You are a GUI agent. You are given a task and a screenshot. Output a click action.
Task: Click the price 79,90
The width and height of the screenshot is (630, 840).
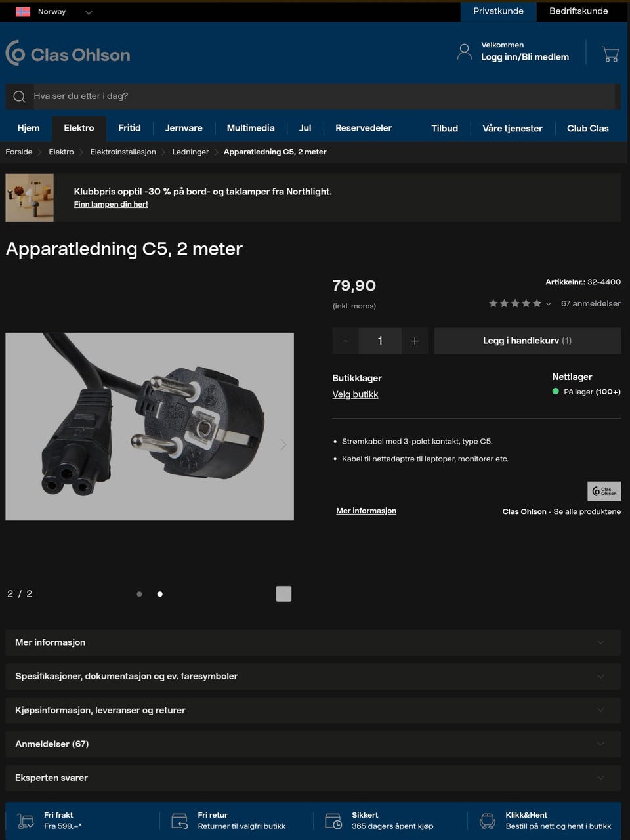(354, 285)
